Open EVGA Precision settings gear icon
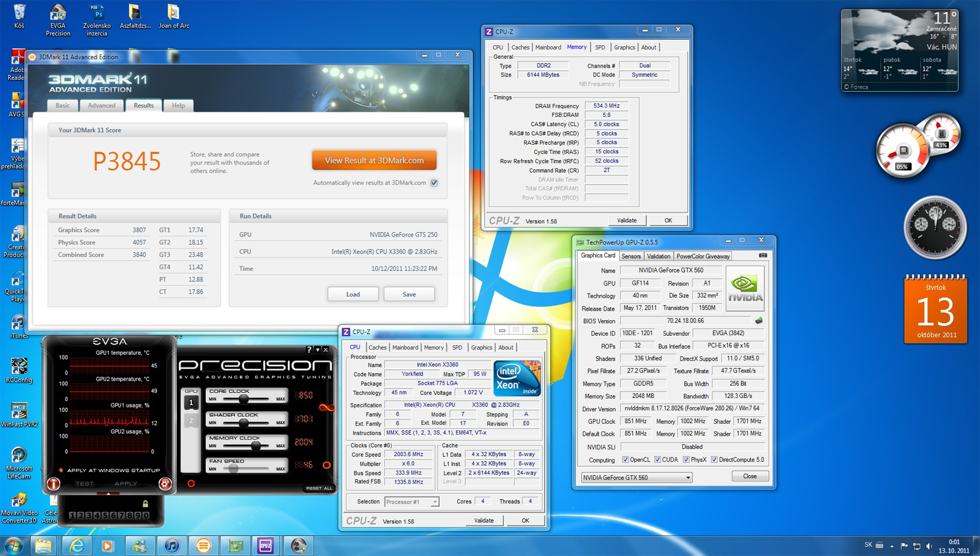The image size is (980, 556). click(165, 484)
